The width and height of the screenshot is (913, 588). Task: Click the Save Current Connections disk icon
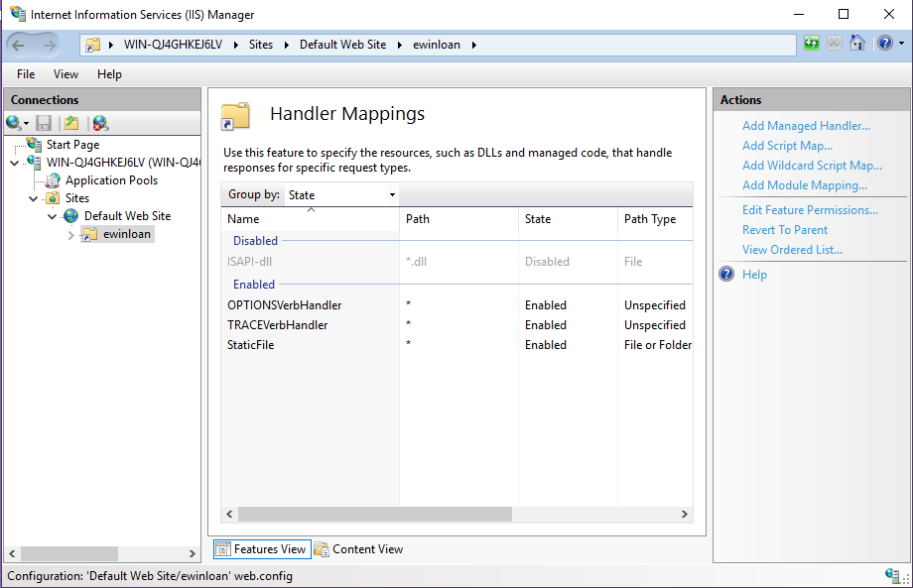point(44,123)
